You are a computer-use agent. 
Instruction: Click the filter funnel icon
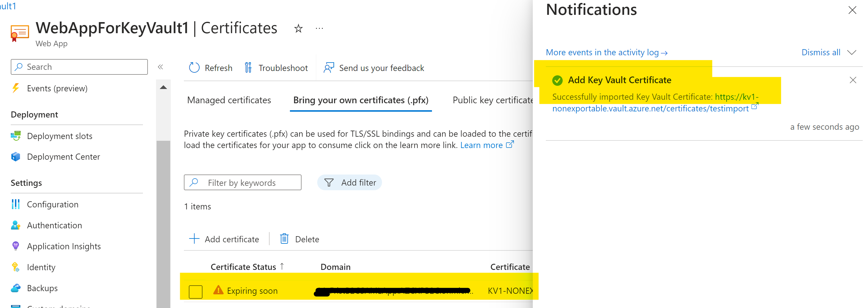[x=329, y=183]
